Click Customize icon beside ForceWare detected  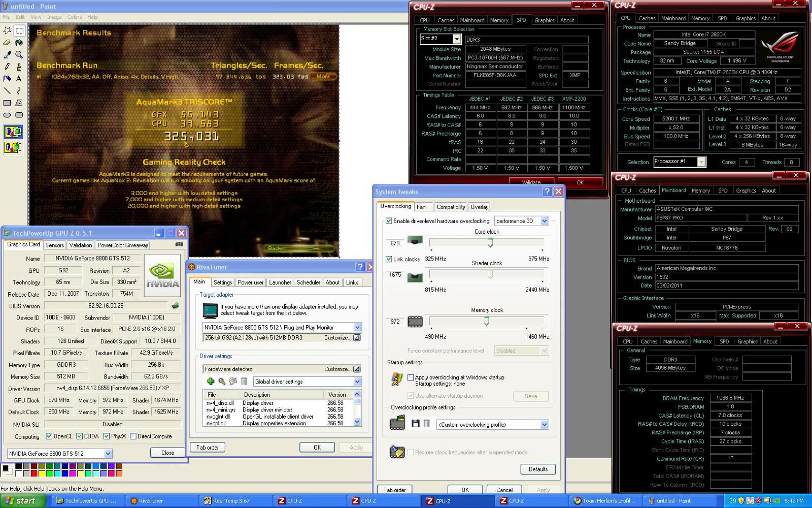coord(357,369)
